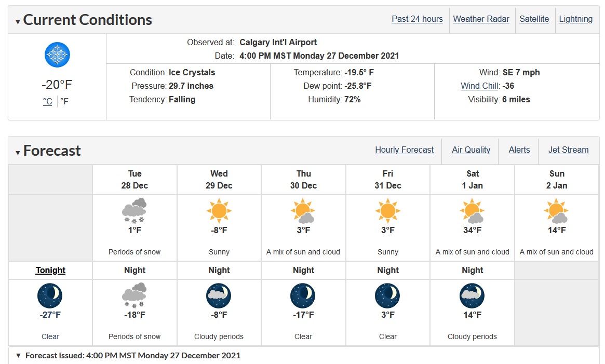Open the Hourly Forecast tab
This screenshot has width=605, height=364.
(x=405, y=150)
